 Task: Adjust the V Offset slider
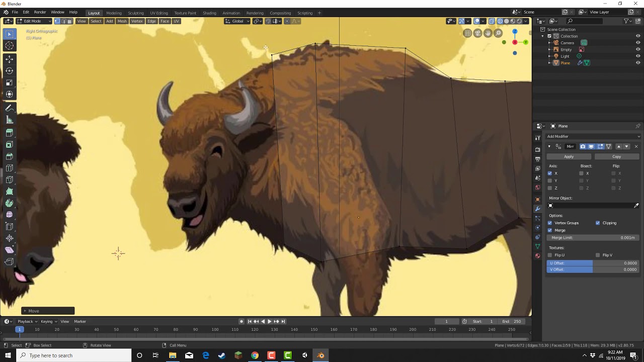point(593,269)
